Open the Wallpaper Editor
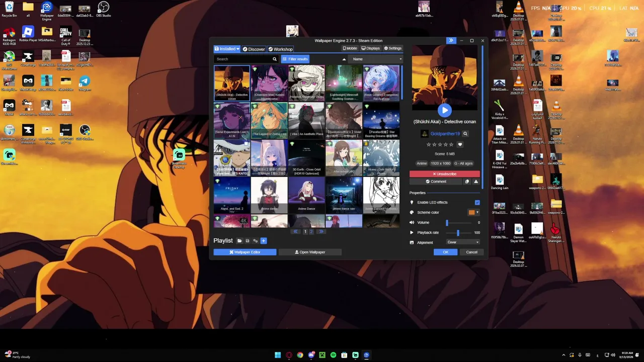Image resolution: width=644 pixels, height=362 pixels. [x=245, y=252]
